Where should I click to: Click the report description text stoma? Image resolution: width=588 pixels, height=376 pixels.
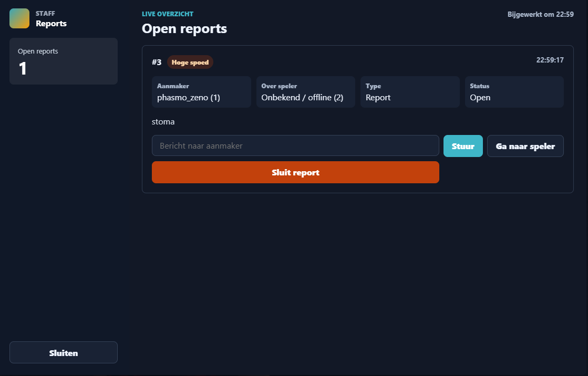coord(163,121)
